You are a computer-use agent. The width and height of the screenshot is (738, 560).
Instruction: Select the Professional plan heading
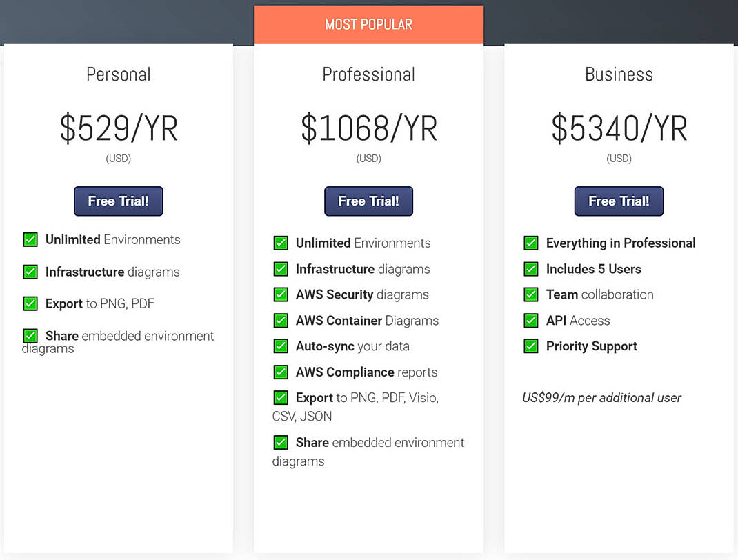coord(368,74)
